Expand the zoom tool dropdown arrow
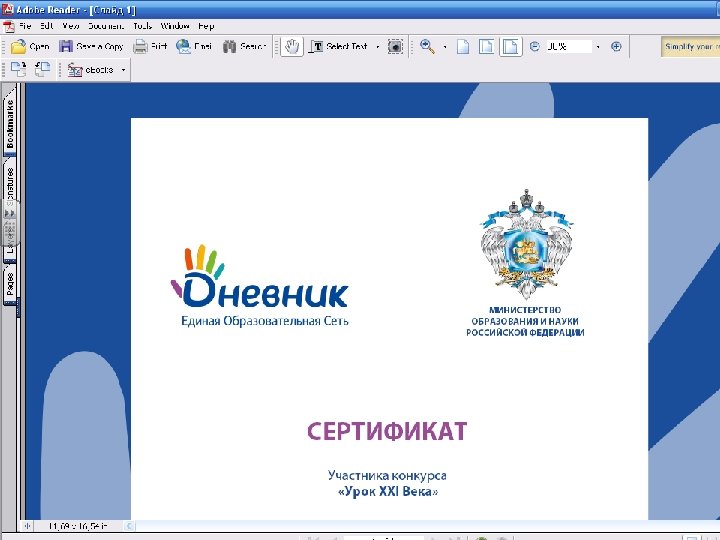The image size is (720, 540). (444, 46)
